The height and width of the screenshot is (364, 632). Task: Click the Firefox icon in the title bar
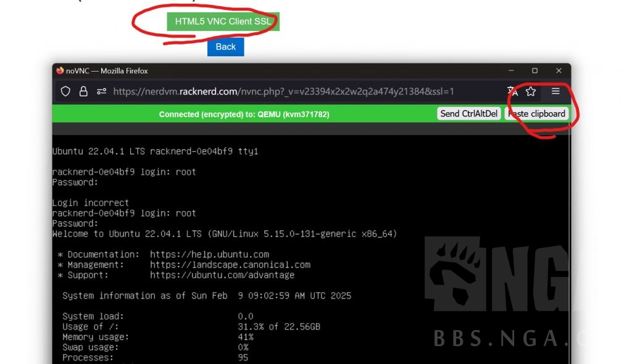60,70
